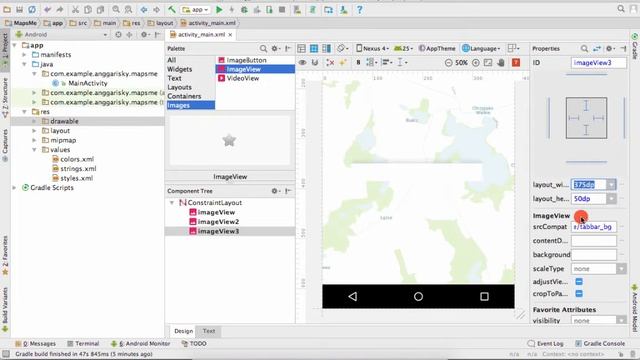Open the app run configuration dropdown

coord(196,9)
